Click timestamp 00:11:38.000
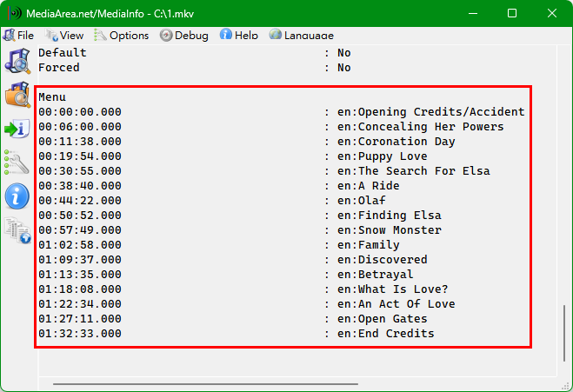Image resolution: width=573 pixels, height=392 pixels. [80, 142]
